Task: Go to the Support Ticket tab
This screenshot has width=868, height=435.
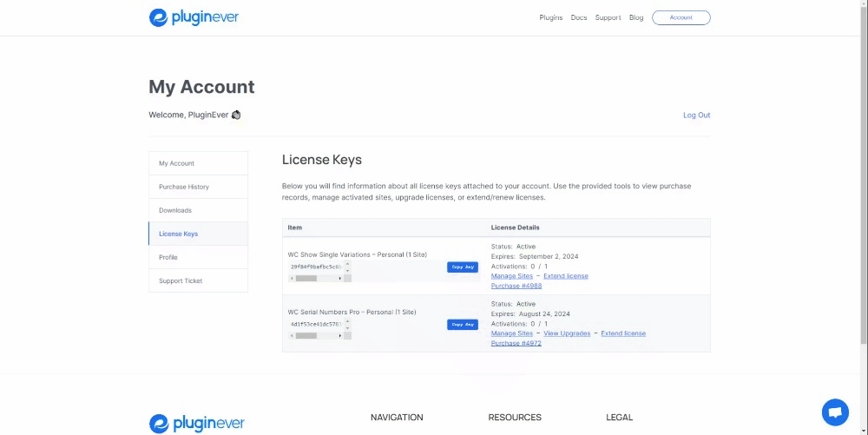Action: (198, 280)
